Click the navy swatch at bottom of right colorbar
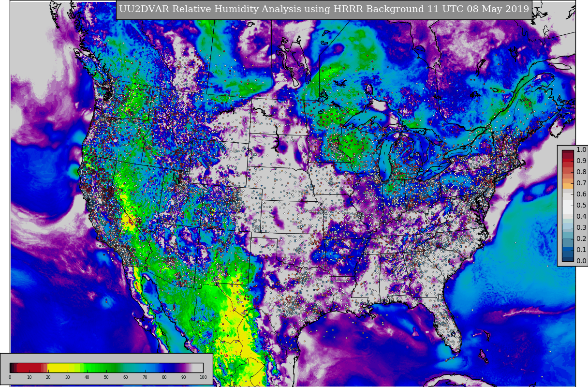Viewport: 588px width, 387px height. pos(568,258)
